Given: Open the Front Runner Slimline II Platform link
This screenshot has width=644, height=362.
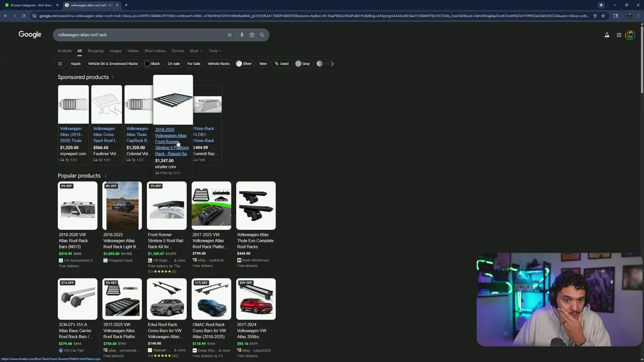Looking at the screenshot, I should [172, 142].
